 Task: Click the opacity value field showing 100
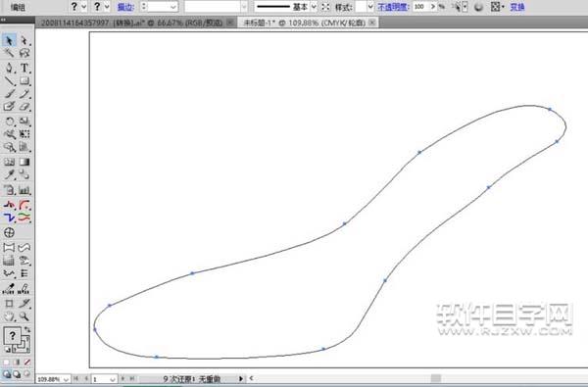[421, 7]
